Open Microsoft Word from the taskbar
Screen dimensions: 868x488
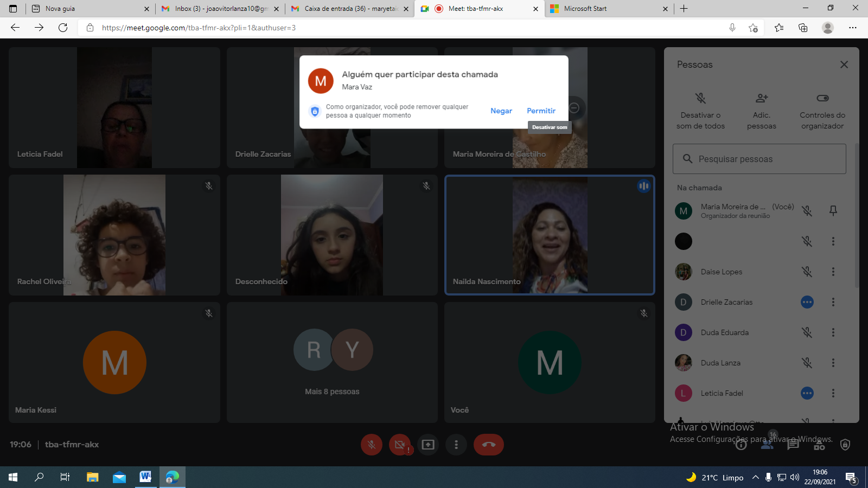[145, 477]
